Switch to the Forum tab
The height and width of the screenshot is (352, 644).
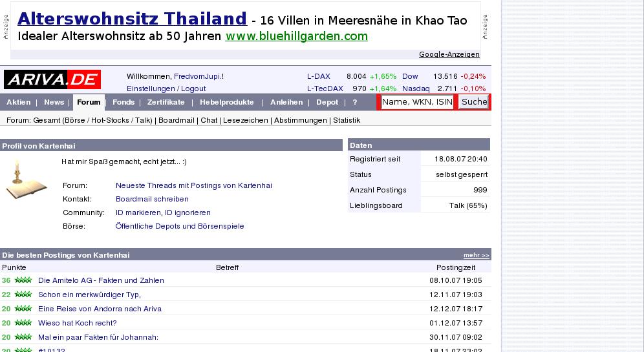[89, 102]
